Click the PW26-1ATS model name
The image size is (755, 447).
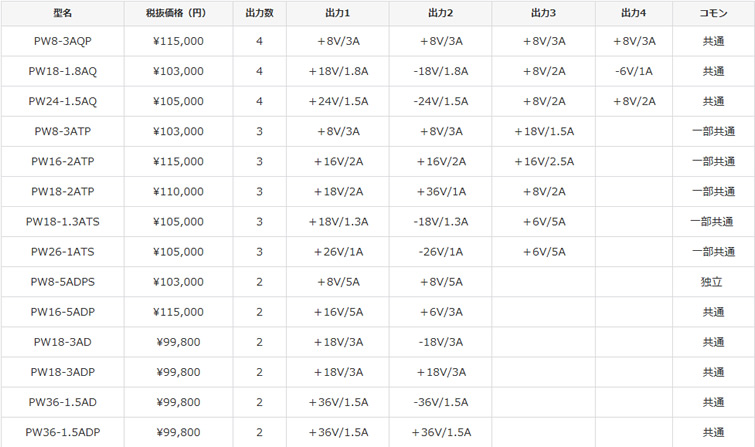(x=63, y=252)
